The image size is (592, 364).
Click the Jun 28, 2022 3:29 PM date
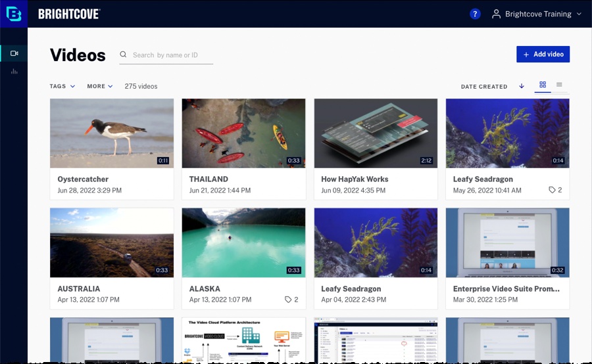[x=89, y=190]
